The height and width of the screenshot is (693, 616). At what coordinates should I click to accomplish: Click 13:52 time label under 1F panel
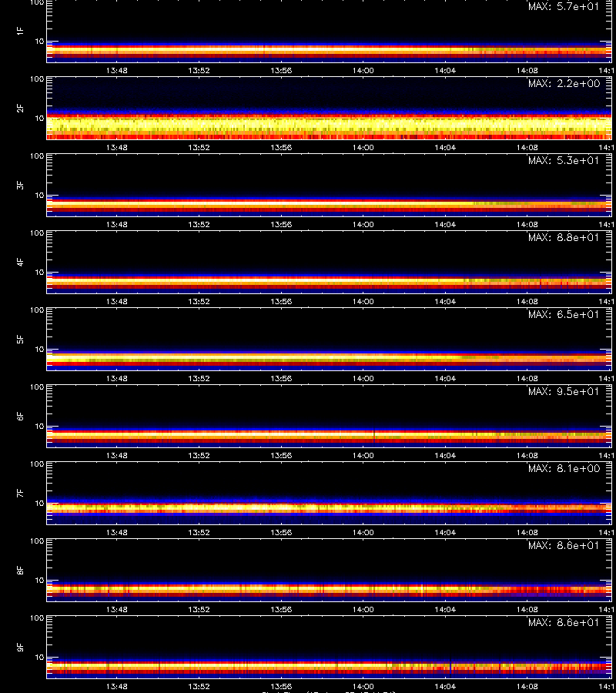[x=199, y=70]
